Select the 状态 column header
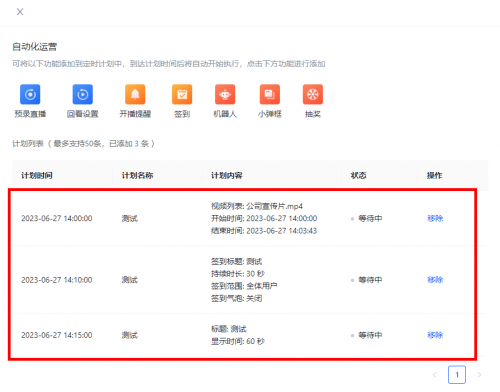The height and width of the screenshot is (392, 500). pos(358,175)
